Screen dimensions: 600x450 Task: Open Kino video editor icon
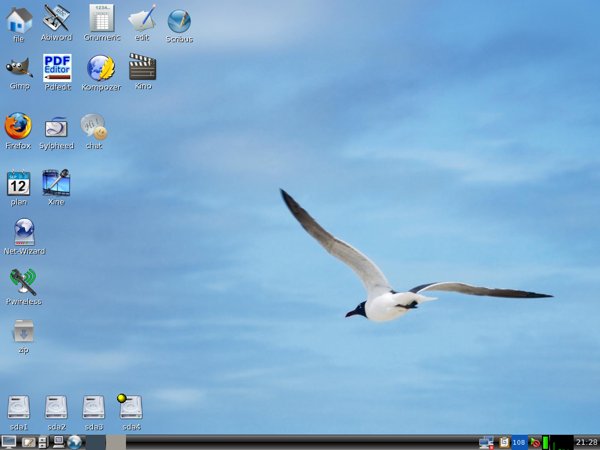pyautogui.click(x=143, y=69)
